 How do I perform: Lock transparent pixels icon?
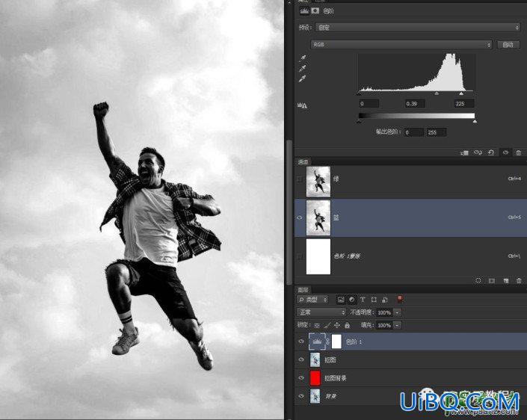click(x=317, y=325)
